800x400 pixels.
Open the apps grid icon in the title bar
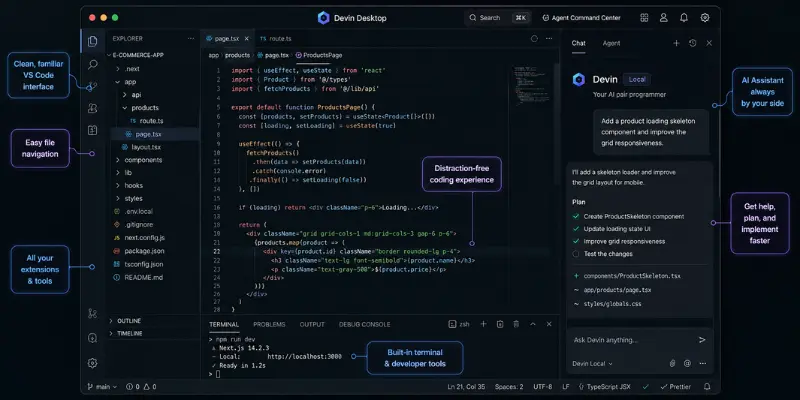point(644,18)
